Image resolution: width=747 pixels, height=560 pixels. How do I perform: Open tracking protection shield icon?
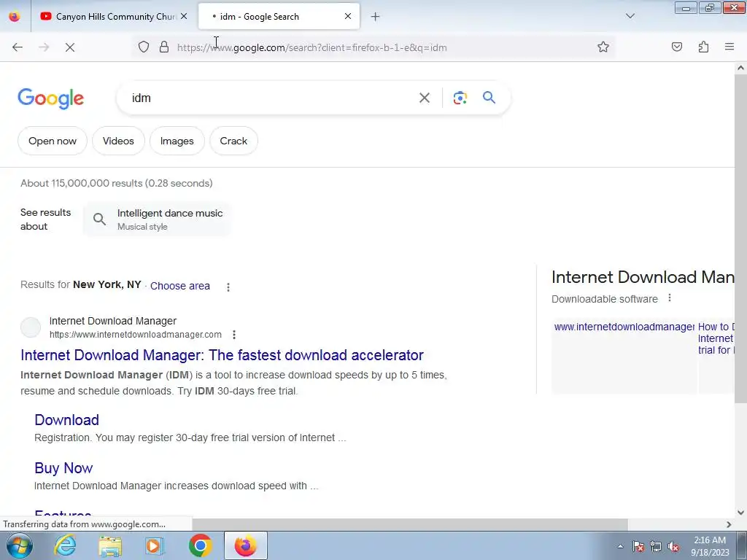click(x=144, y=47)
